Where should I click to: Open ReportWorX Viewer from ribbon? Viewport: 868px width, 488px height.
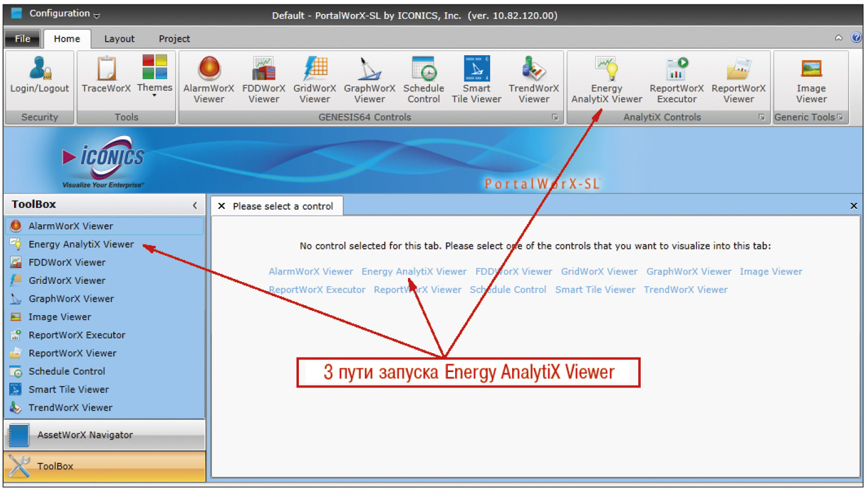pyautogui.click(x=739, y=80)
